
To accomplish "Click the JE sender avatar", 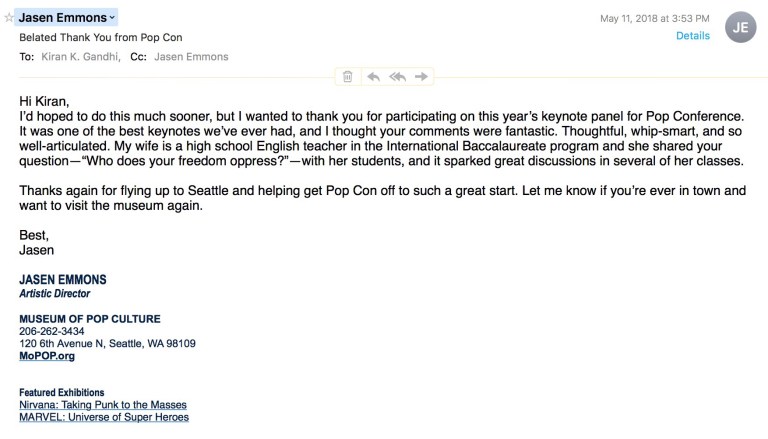I will tap(741, 27).
